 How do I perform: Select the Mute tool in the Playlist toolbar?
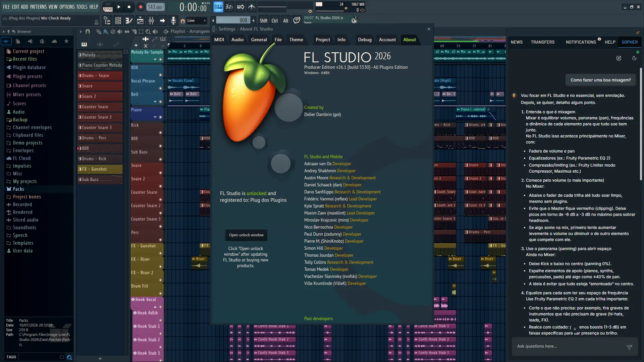click(x=120, y=32)
